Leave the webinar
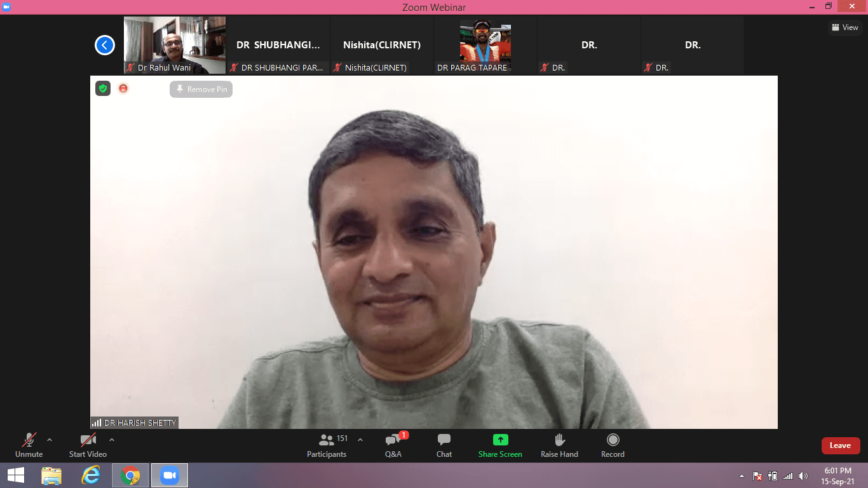 click(840, 445)
